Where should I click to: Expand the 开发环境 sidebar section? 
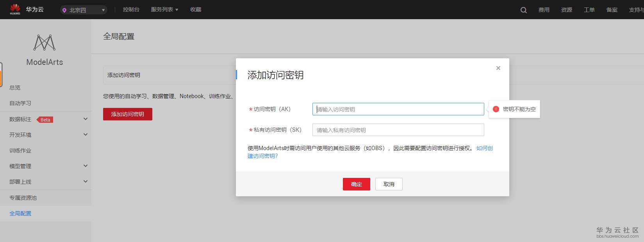coord(86,134)
